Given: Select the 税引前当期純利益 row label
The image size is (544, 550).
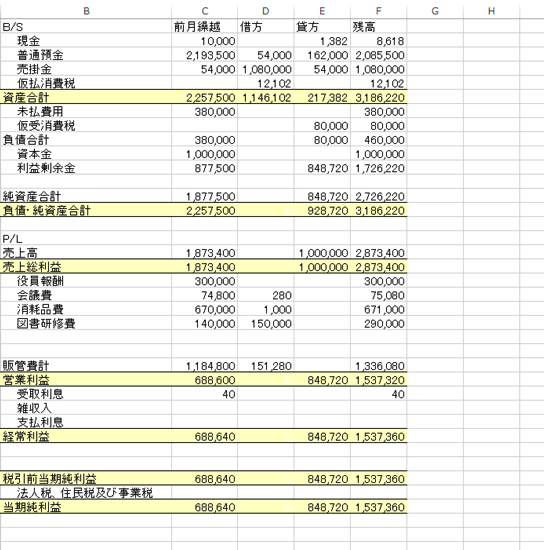Looking at the screenshot, I should point(86,478).
